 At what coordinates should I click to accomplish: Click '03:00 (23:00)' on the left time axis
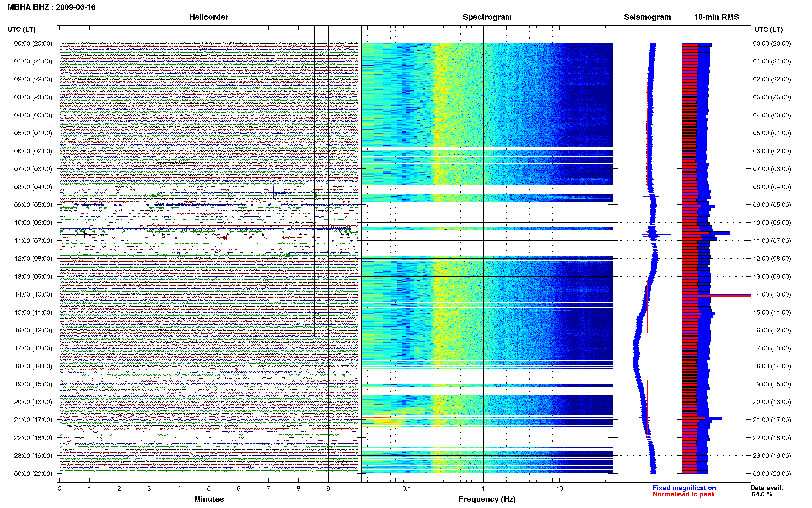pyautogui.click(x=33, y=97)
